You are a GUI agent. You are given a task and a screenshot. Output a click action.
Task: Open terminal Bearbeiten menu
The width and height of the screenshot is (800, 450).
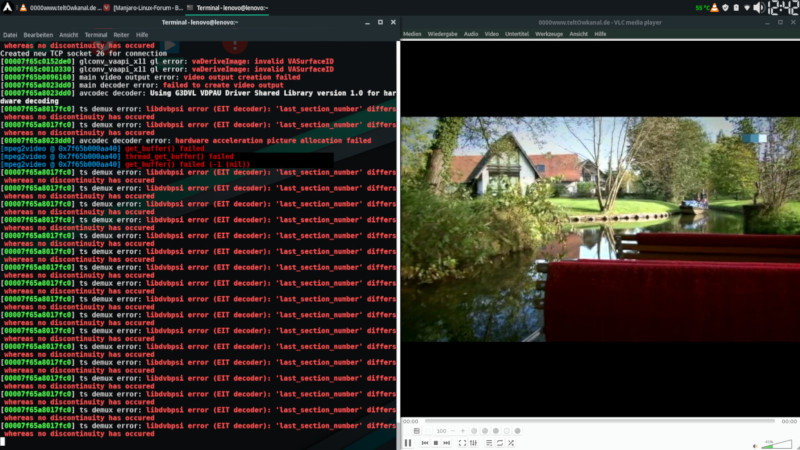click(x=39, y=34)
